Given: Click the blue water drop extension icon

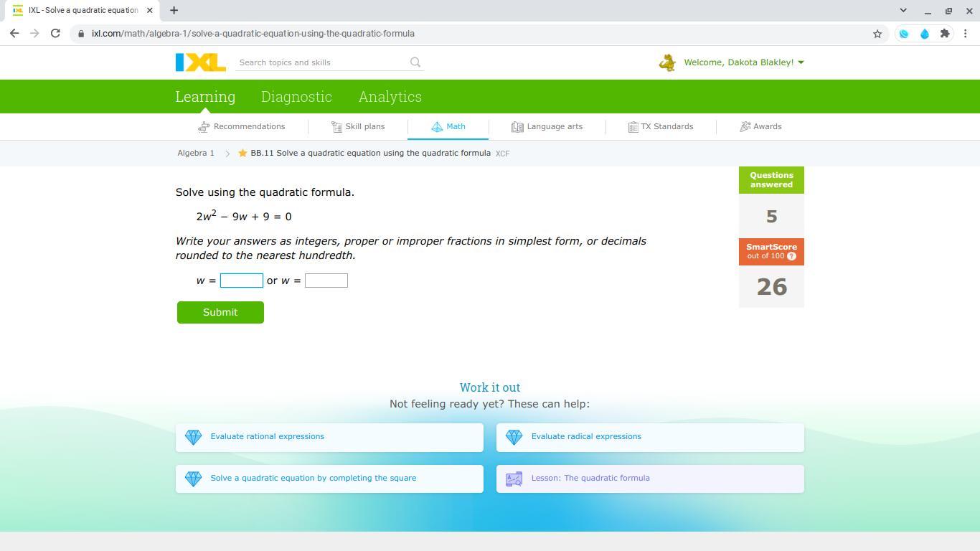Looking at the screenshot, I should click(x=925, y=34).
